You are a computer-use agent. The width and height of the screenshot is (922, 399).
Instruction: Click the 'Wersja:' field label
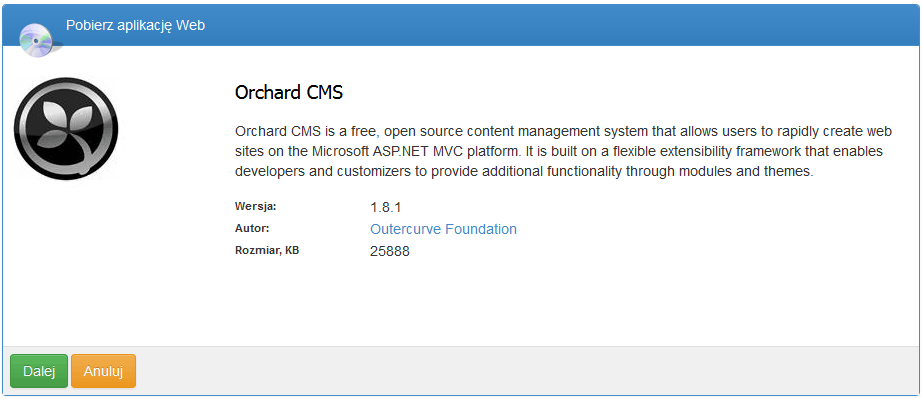click(x=255, y=207)
